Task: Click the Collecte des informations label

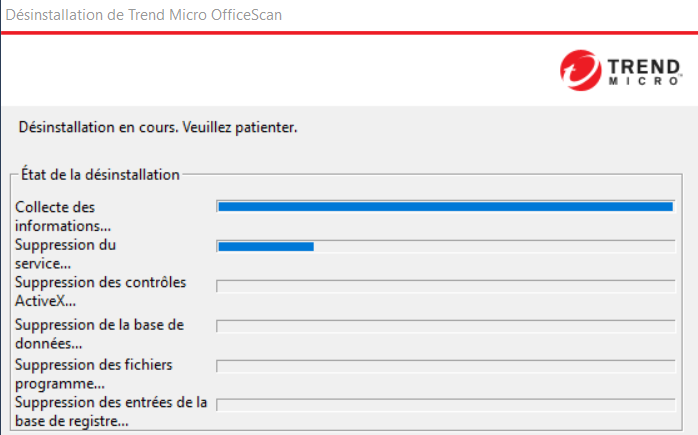Action: point(63,216)
